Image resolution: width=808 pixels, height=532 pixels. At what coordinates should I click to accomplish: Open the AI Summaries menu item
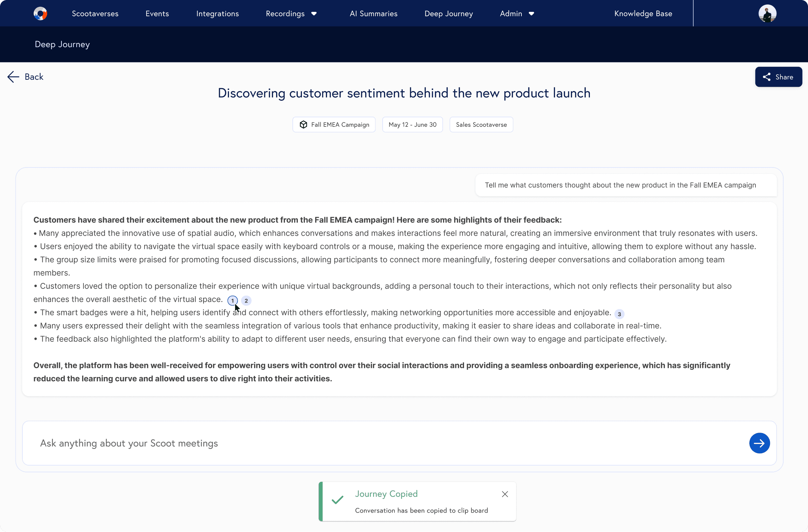tap(373, 14)
